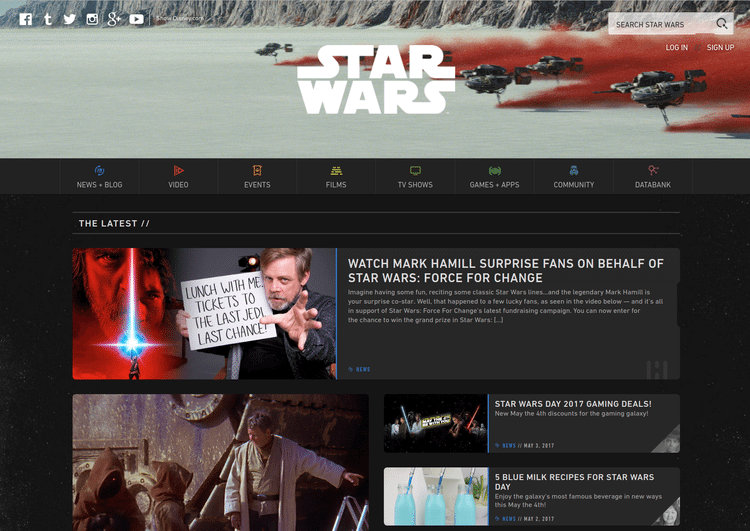The height and width of the screenshot is (531, 750).
Task: Open the EVENTS menu item
Action: point(257,185)
